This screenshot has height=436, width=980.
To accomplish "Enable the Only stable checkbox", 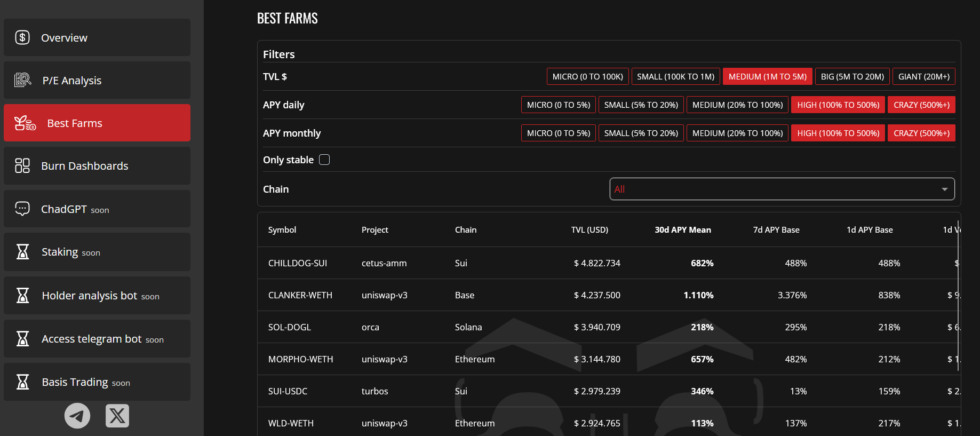I will coord(324,160).
